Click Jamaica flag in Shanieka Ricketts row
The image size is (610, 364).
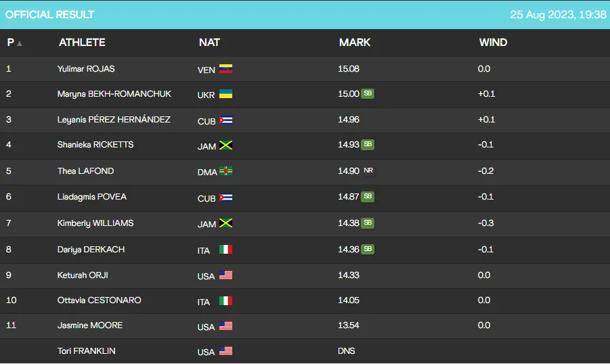pyautogui.click(x=225, y=145)
